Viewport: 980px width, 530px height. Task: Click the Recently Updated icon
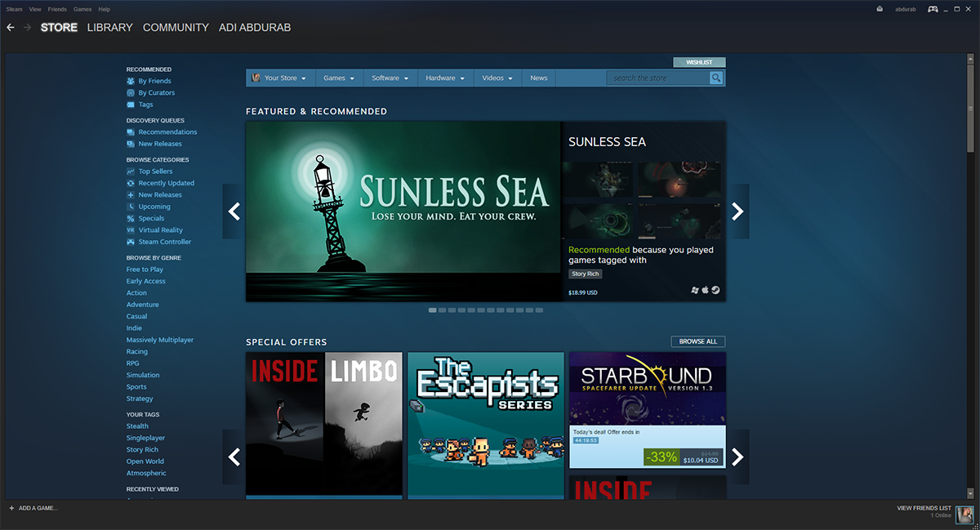[x=131, y=183]
